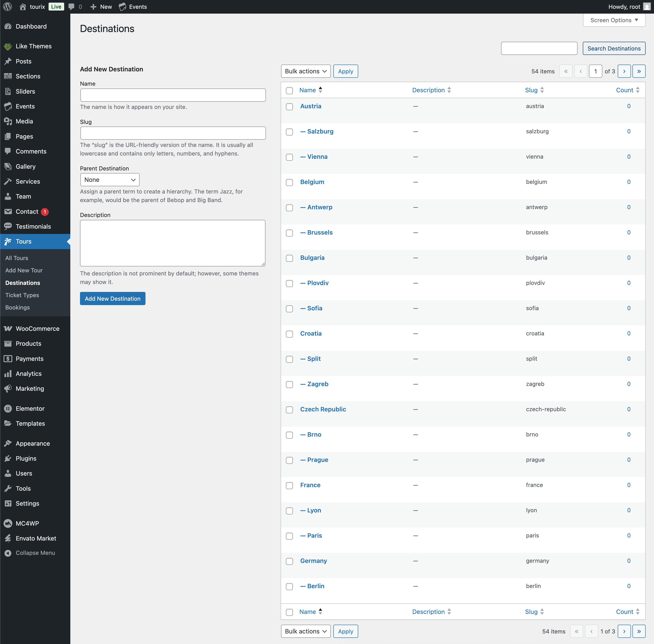Click the Testimonials speech icon
The width and height of the screenshot is (654, 644).
pyautogui.click(x=8, y=226)
